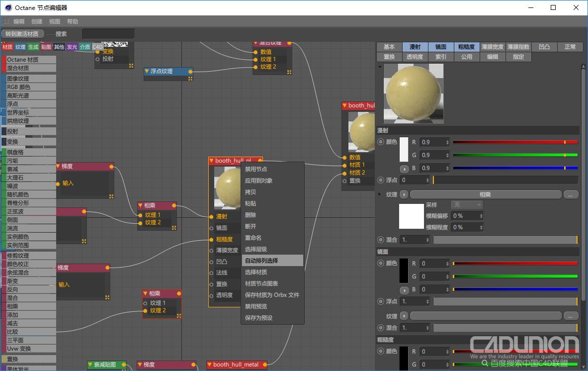Click the 薄膜宽度 input port on booth_hull_pl node
Image resolution: width=588 pixels, height=371 pixels.
[x=212, y=251]
